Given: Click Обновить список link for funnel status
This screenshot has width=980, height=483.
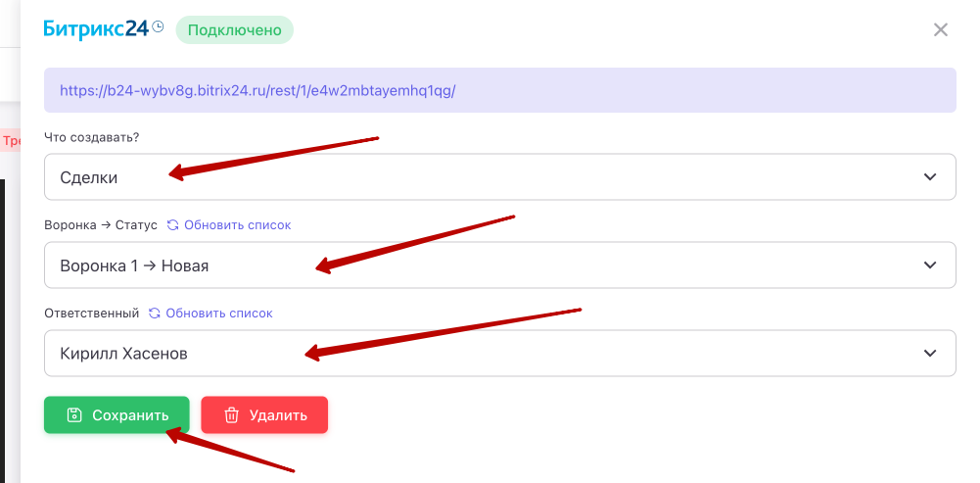Looking at the screenshot, I should [x=237, y=225].
